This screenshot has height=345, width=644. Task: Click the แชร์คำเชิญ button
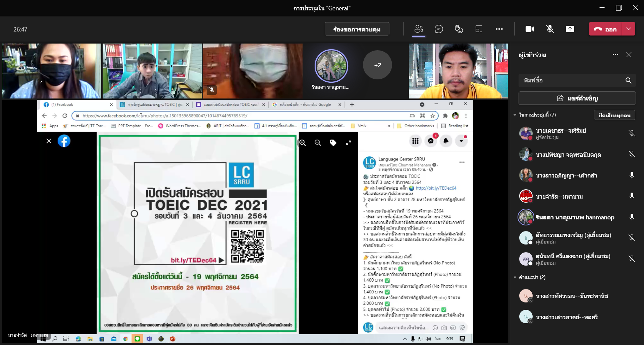click(577, 98)
